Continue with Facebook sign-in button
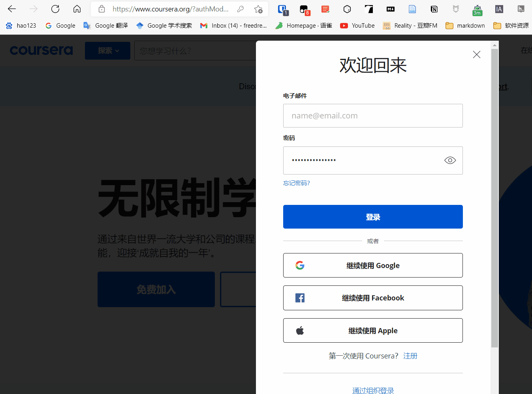This screenshot has height=394, width=532. (373, 298)
